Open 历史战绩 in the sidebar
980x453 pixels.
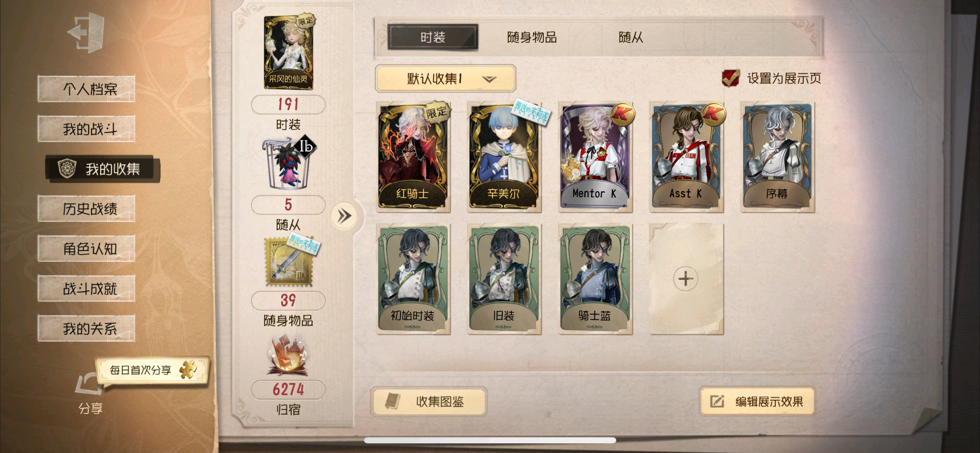tap(86, 208)
